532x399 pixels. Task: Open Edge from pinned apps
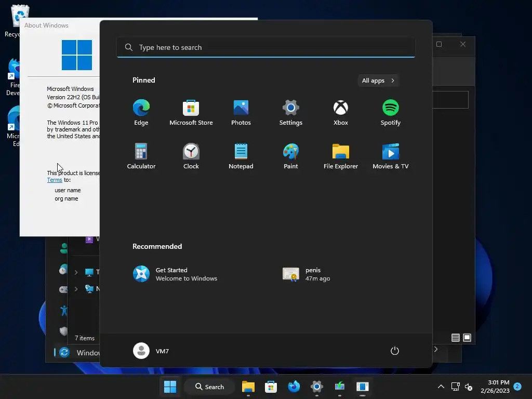point(141,113)
